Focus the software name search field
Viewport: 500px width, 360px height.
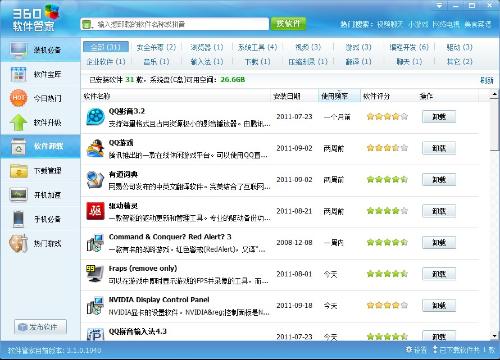click(175, 24)
